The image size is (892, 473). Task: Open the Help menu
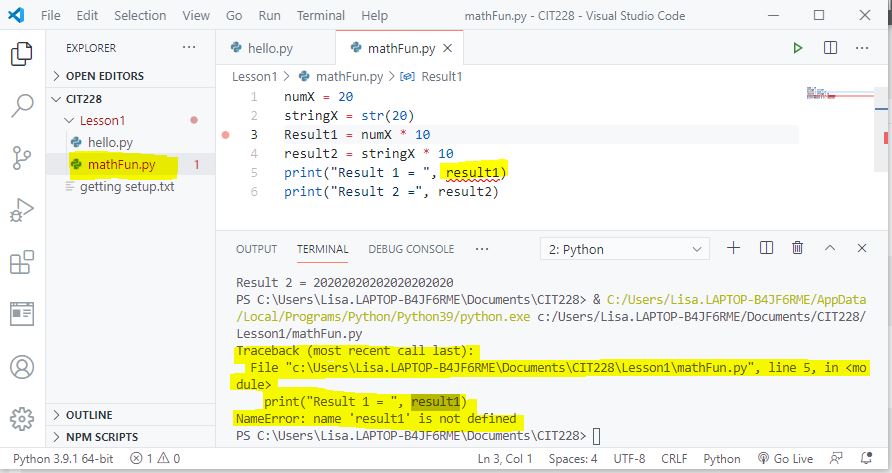[x=374, y=15]
